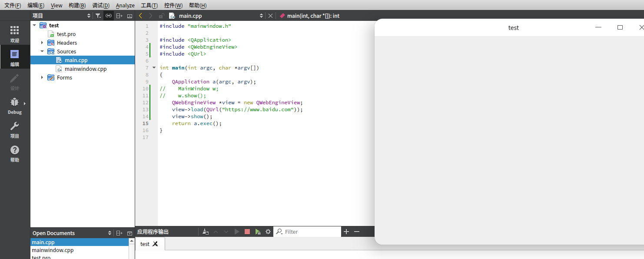Click the output Filter text field
Screen dimensions: 644x259
click(x=311, y=232)
